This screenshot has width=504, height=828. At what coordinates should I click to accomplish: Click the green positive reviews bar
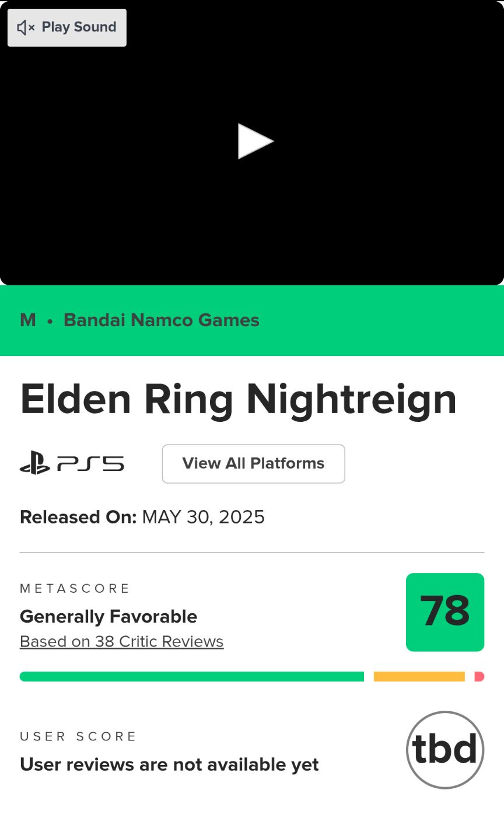point(191,677)
